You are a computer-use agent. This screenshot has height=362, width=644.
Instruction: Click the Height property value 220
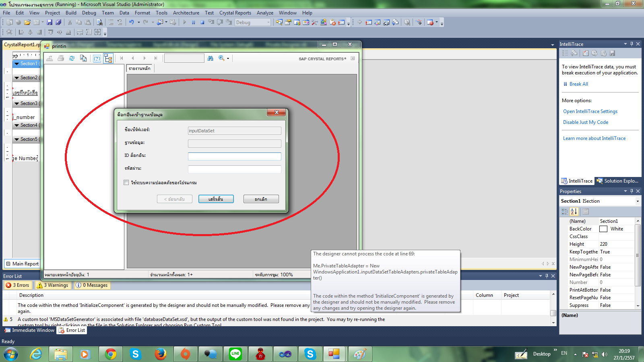(617, 244)
